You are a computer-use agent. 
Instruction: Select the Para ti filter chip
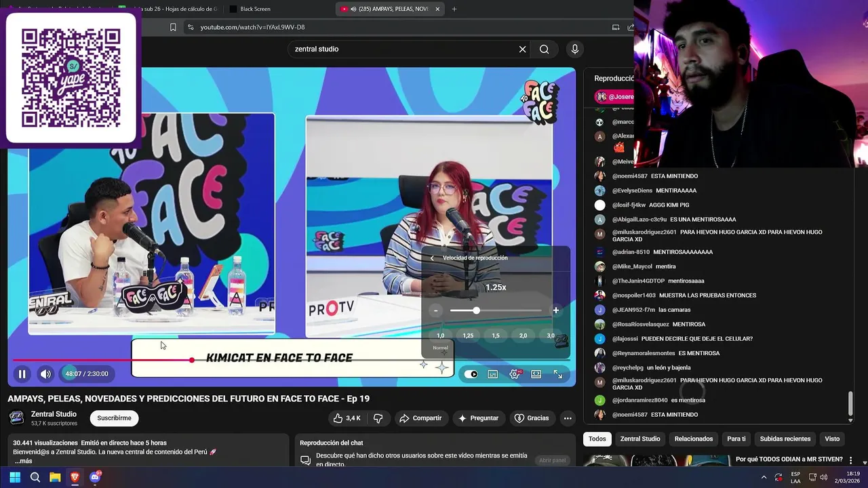point(736,439)
